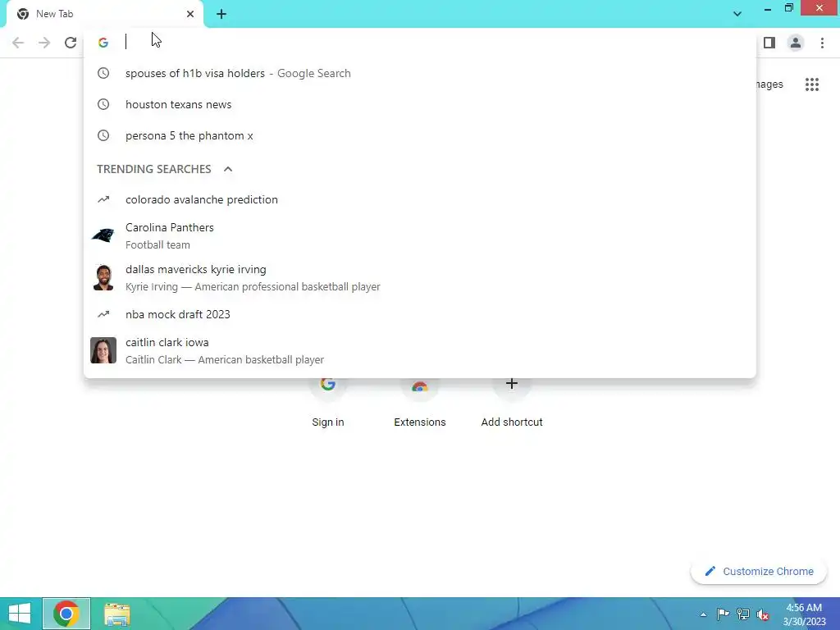The width and height of the screenshot is (840, 630).
Task: Select dallas mavericks kyrie irving suggestion
Action: pyautogui.click(x=420, y=277)
